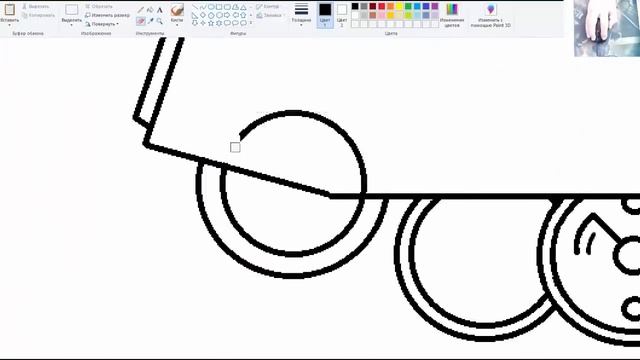Choose the Oval callout shape
Viewport: 640px width, 360px height.
click(x=235, y=23)
